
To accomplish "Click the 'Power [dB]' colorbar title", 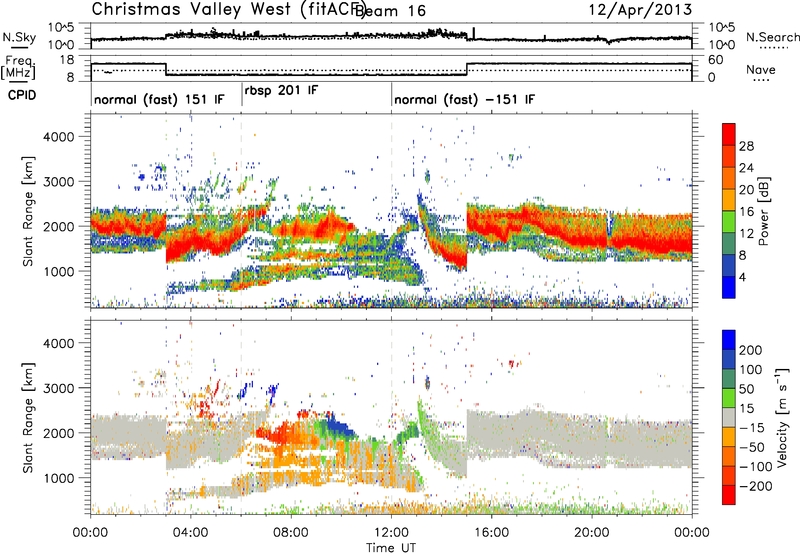I will [764, 211].
